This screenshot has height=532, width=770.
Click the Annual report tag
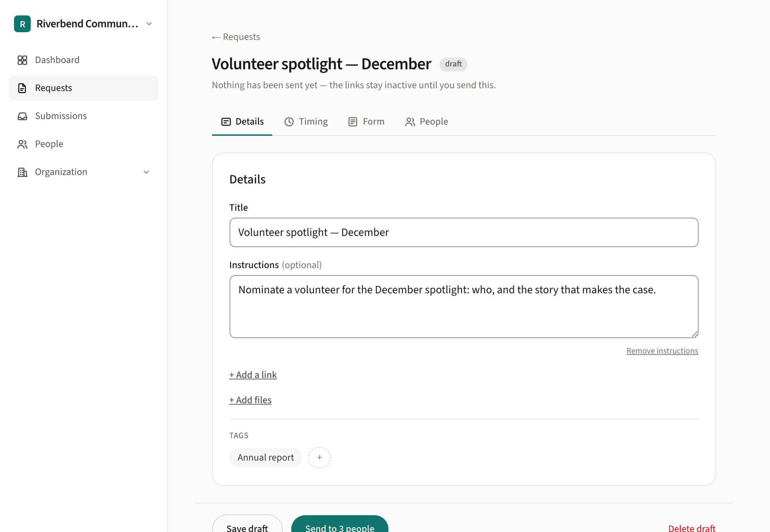point(266,458)
